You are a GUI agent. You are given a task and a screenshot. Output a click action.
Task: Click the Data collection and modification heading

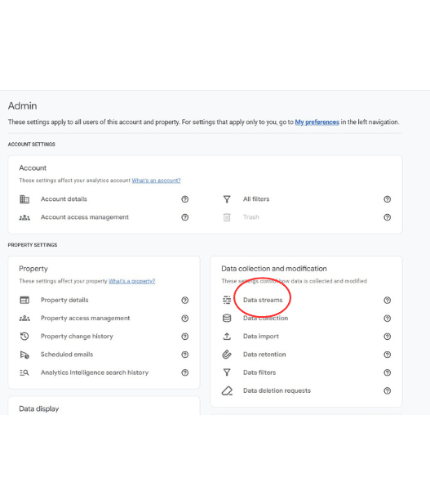point(274,269)
